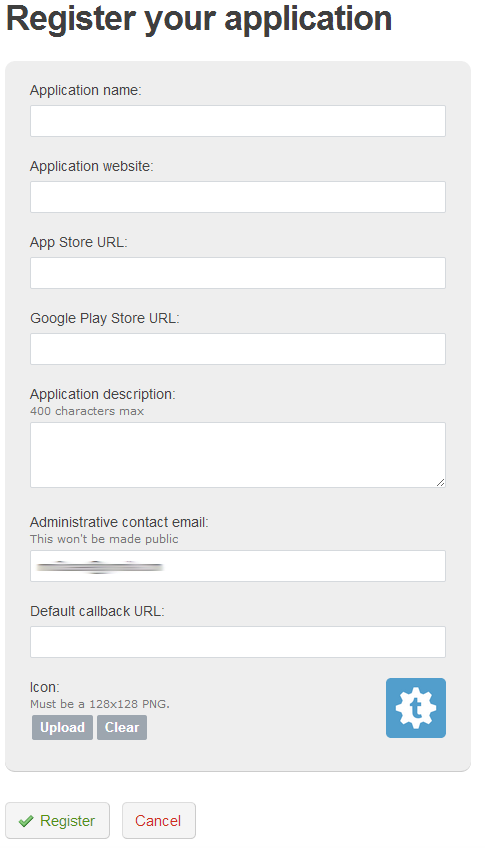This screenshot has height=848, width=485.
Task: Clear the current application icon
Action: click(x=122, y=727)
